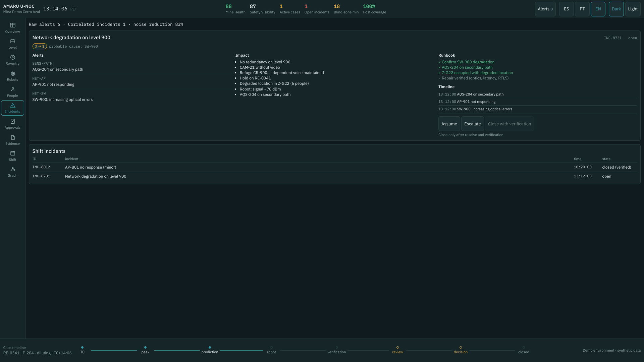Open the Alerts counter button

pyautogui.click(x=545, y=9)
